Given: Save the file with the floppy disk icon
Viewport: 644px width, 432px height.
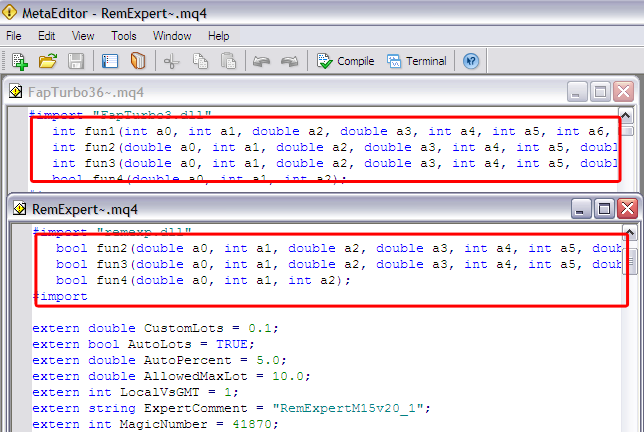Looking at the screenshot, I should point(76,61).
